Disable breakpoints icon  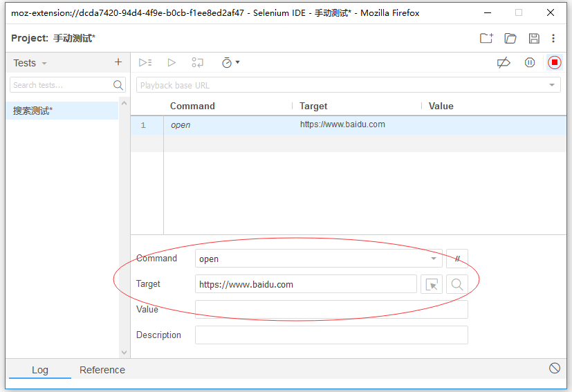pos(504,63)
